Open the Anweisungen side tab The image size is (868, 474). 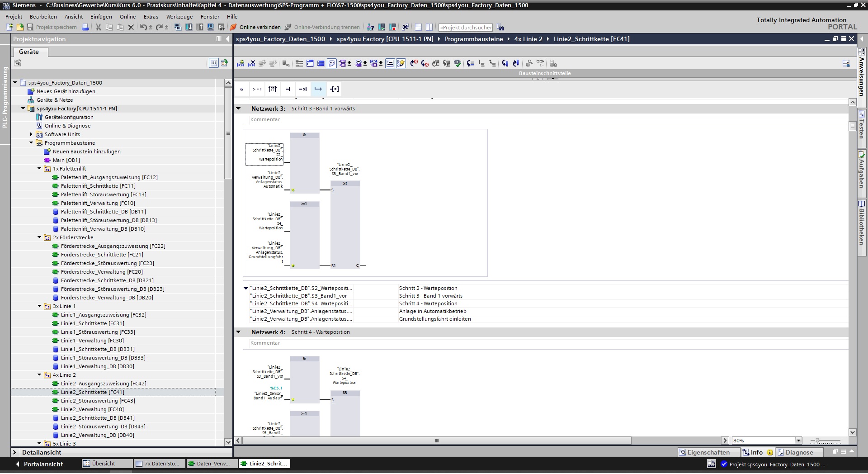(862, 72)
